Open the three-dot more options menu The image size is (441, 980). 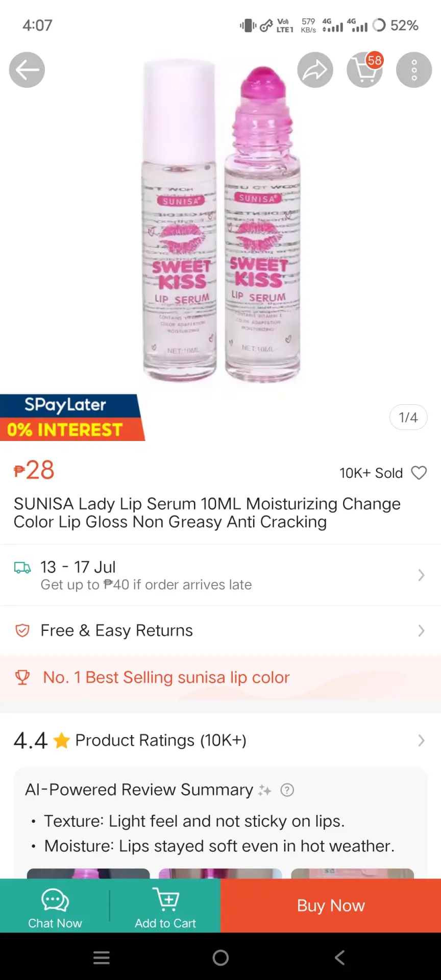tap(414, 70)
